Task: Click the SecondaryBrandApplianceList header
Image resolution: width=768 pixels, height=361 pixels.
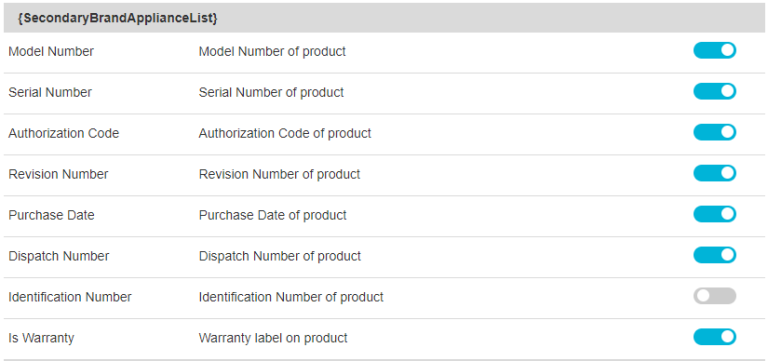Action: click(118, 18)
